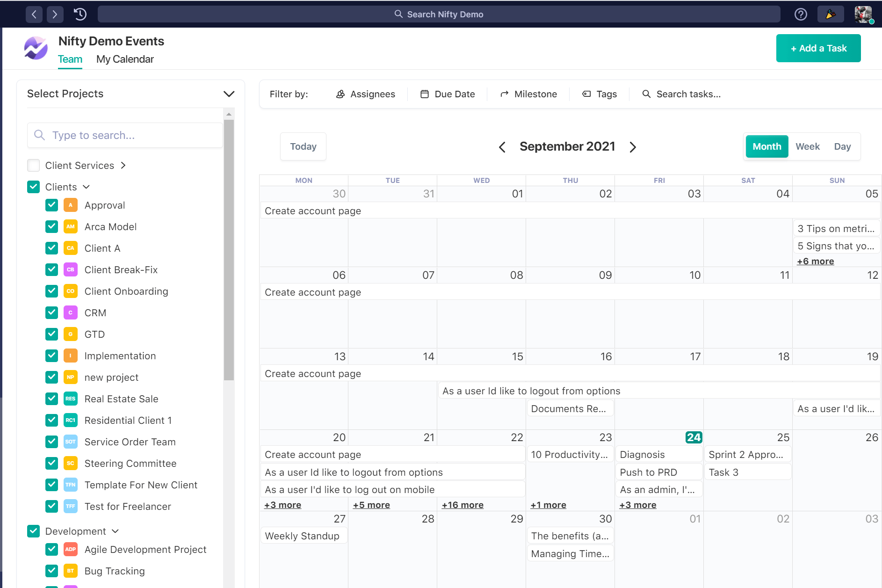Click the Arca Model AM icon
The width and height of the screenshot is (882, 588).
(71, 227)
